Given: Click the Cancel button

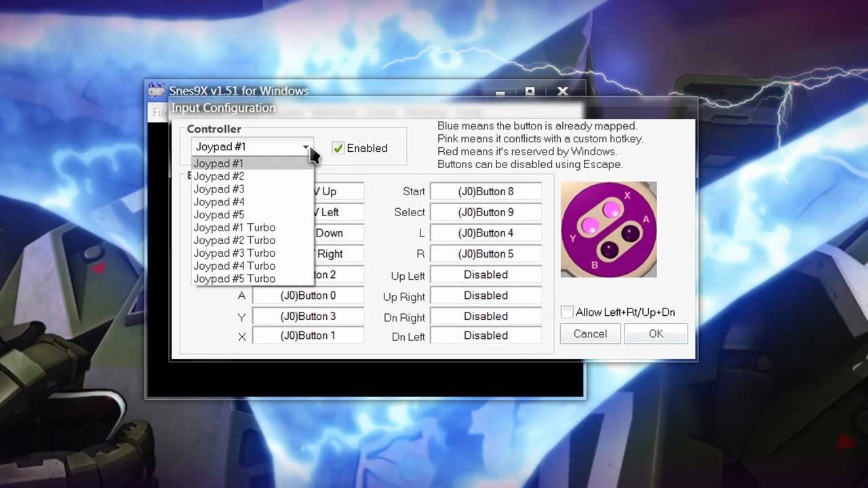Looking at the screenshot, I should (x=590, y=333).
